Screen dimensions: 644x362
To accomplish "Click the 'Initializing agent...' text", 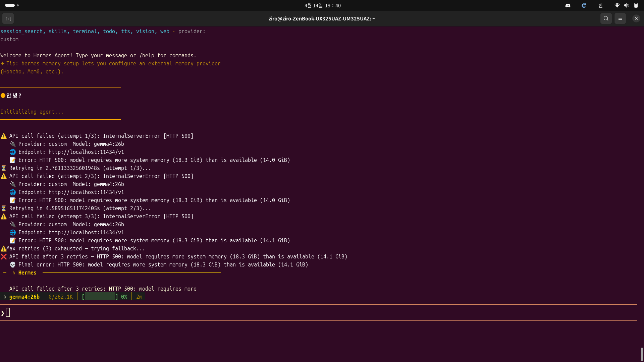I will pyautogui.click(x=32, y=112).
